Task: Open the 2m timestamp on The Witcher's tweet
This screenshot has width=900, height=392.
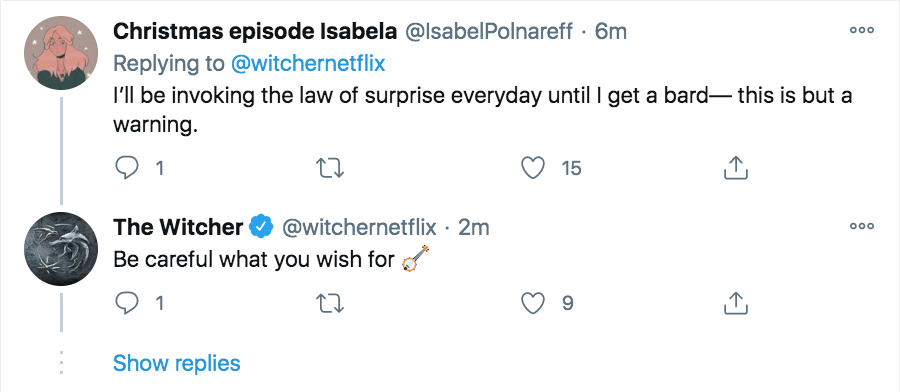Action: tap(474, 228)
